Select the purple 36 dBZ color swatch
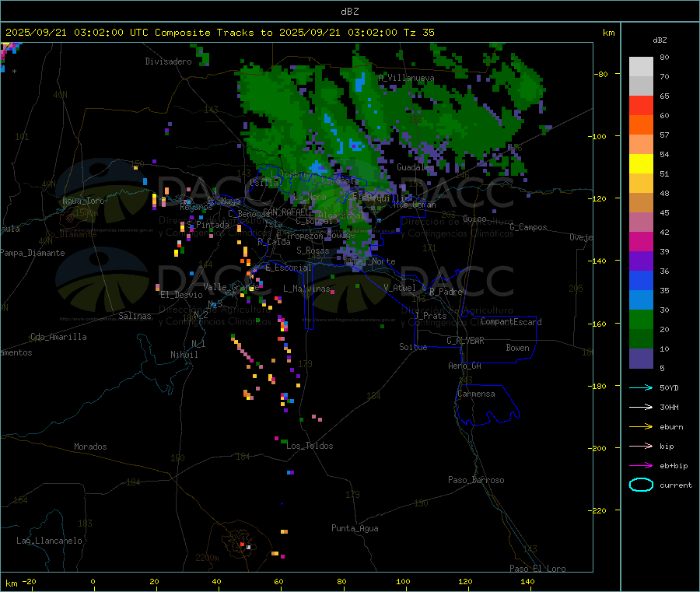This screenshot has height=592, width=700. 641,261
